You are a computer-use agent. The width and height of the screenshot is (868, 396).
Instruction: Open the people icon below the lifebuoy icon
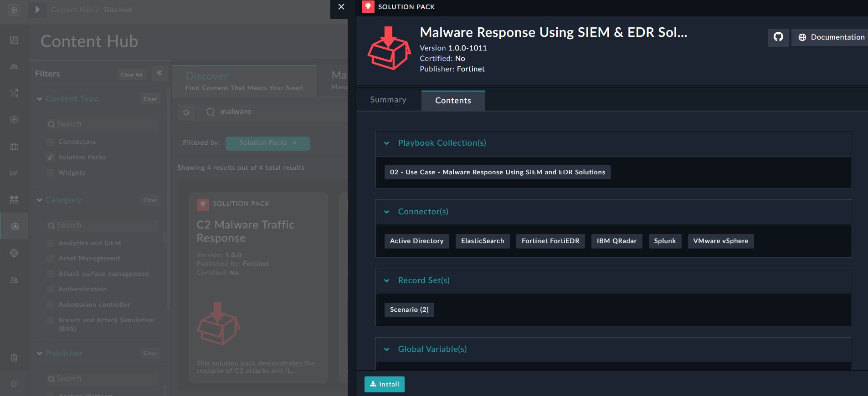click(x=14, y=279)
